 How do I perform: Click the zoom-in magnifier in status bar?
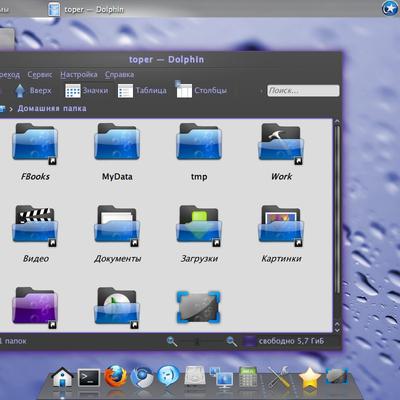(232, 341)
